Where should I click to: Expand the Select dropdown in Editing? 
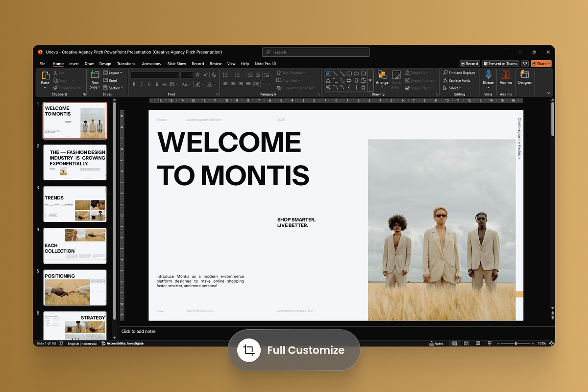point(452,88)
